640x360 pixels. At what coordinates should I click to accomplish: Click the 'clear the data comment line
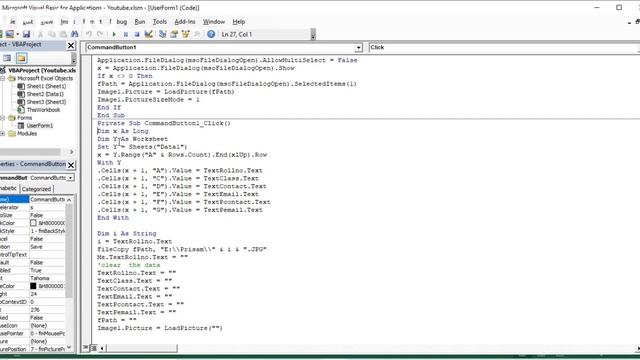[129, 265]
